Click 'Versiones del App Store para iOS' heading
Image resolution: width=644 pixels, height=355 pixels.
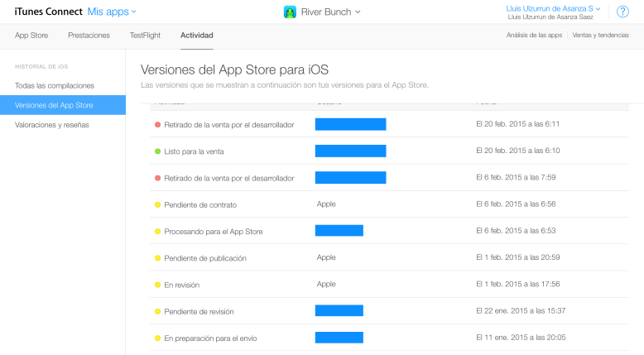point(234,70)
